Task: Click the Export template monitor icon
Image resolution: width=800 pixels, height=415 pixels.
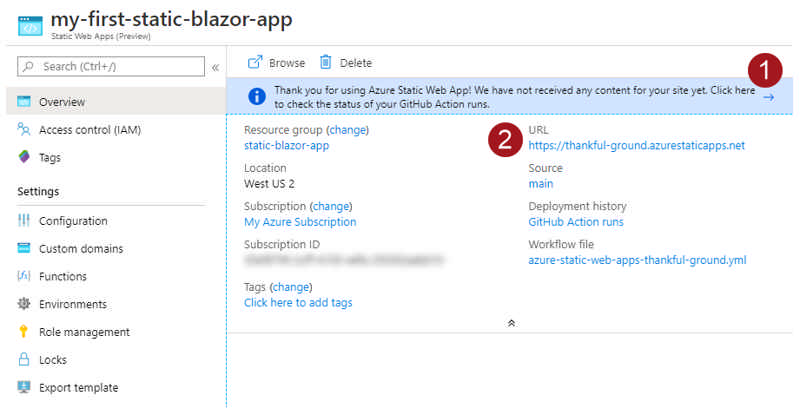Action: (x=24, y=387)
